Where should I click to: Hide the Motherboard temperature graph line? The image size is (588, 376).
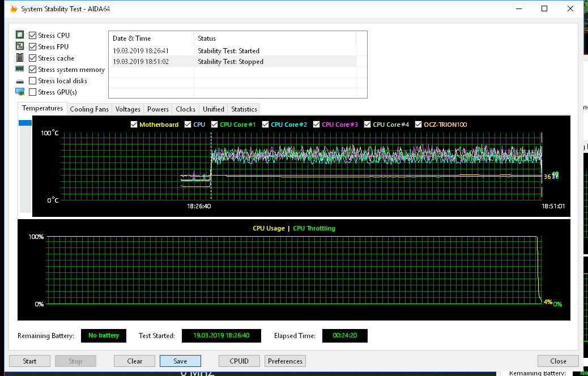pos(134,125)
